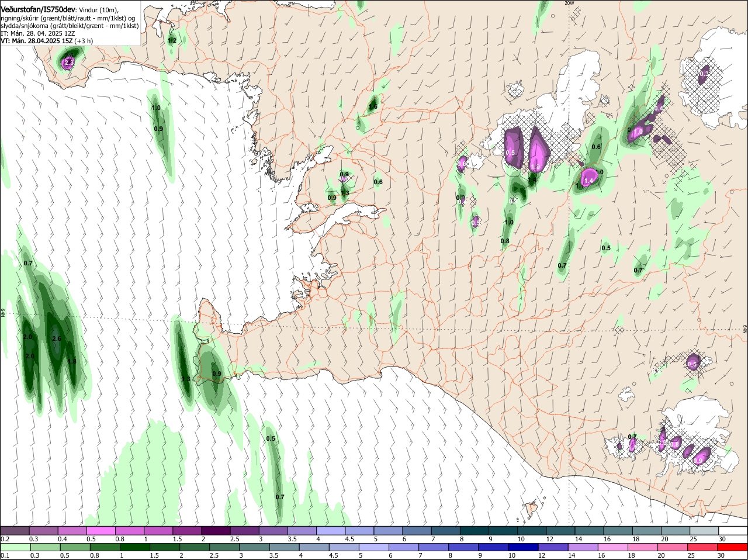Select the violet 12 swatch in the rain scale

pyautogui.click(x=553, y=547)
